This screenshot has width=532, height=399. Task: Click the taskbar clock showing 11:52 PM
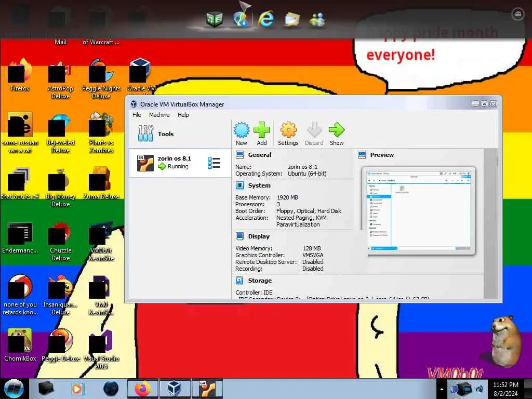(506, 389)
